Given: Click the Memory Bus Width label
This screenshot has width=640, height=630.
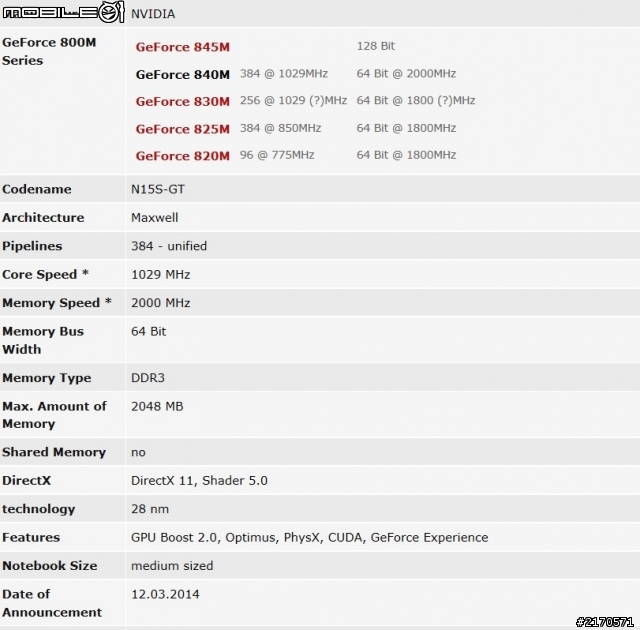Looking at the screenshot, I should (x=43, y=340).
